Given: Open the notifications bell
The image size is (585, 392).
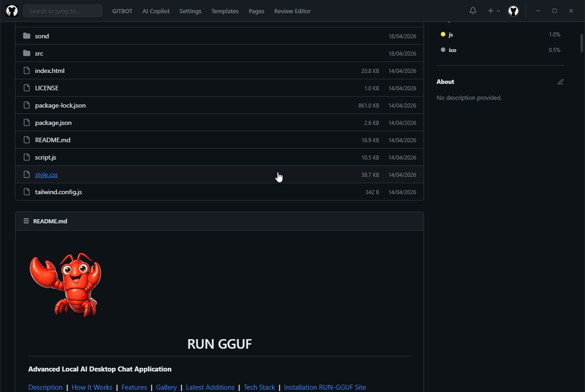Looking at the screenshot, I should [x=473, y=11].
